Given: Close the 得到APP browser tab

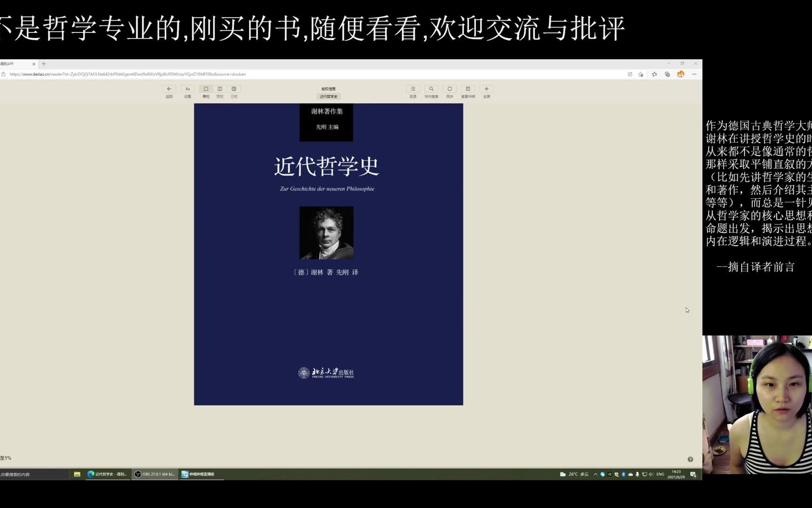Looking at the screenshot, I should coord(34,64).
